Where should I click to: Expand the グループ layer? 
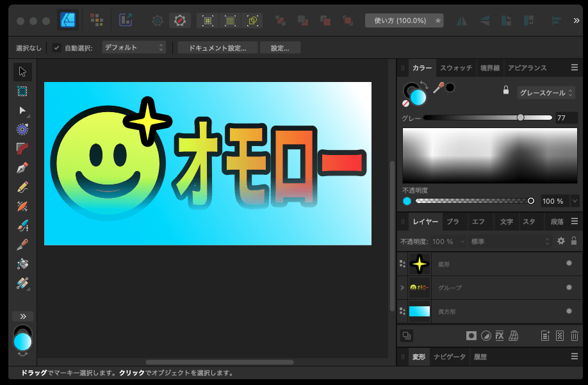click(402, 288)
